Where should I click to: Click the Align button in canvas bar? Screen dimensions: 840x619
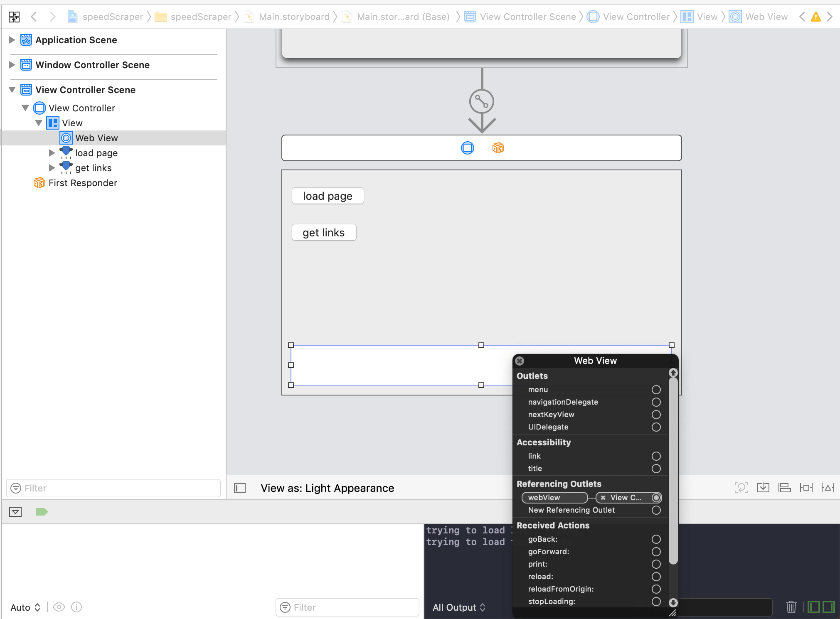coord(784,488)
